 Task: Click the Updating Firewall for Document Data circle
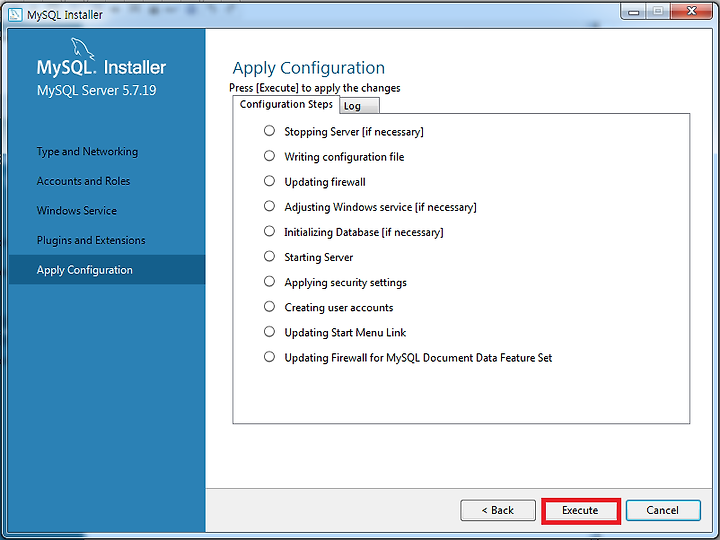click(269, 357)
